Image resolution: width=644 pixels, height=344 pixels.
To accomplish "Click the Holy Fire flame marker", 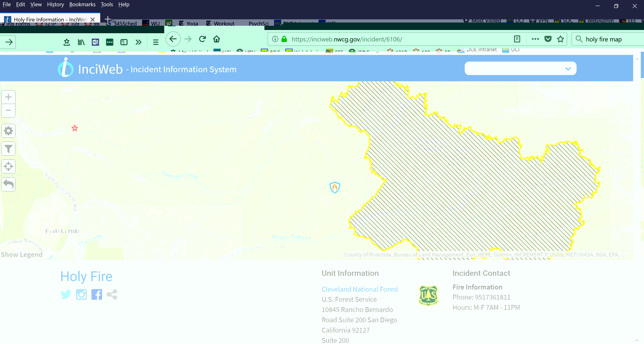I will pyautogui.click(x=334, y=187).
